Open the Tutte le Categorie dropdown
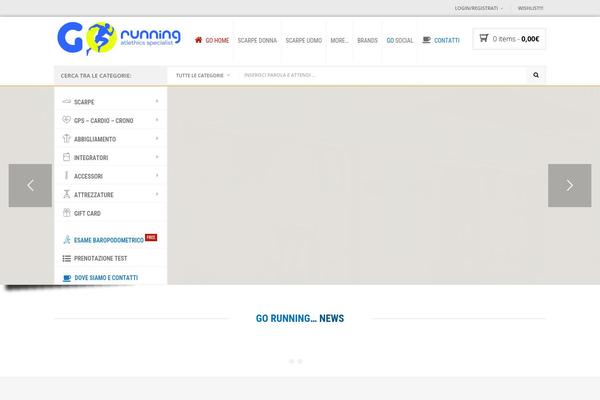This screenshot has width=600, height=400. [x=203, y=75]
